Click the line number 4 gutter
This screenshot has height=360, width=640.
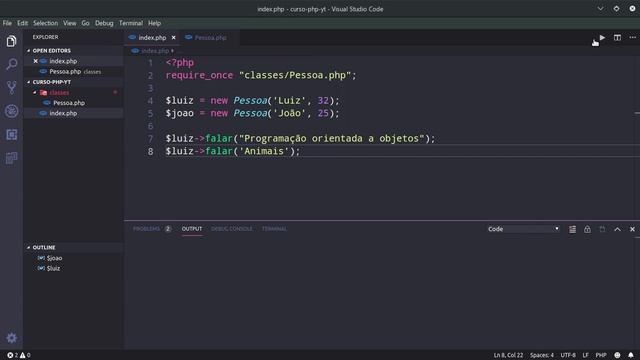coord(150,101)
